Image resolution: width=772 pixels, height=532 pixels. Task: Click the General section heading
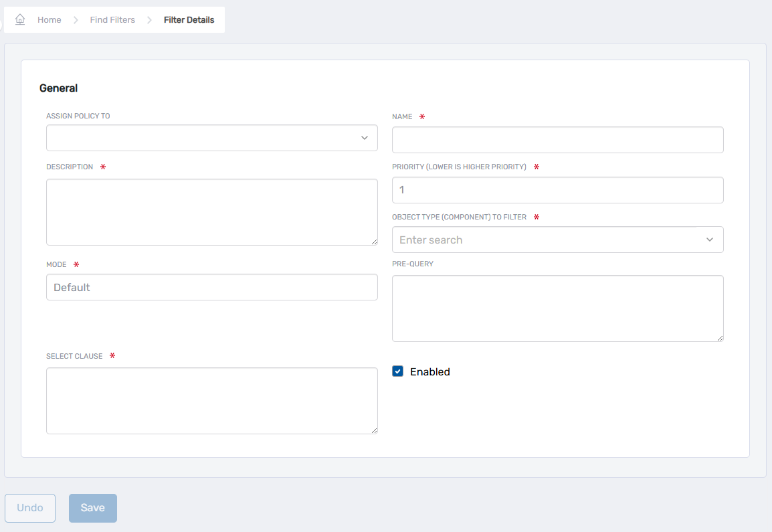pos(58,88)
